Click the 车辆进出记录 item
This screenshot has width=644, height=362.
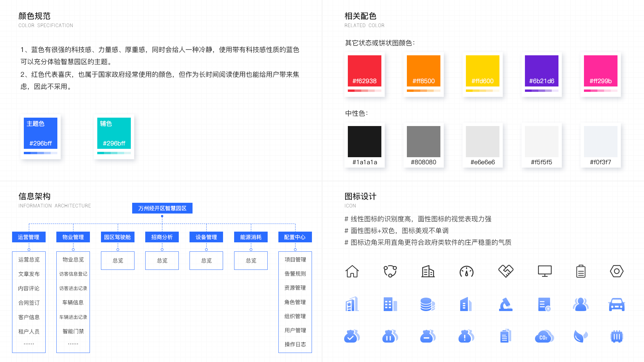coord(73,317)
